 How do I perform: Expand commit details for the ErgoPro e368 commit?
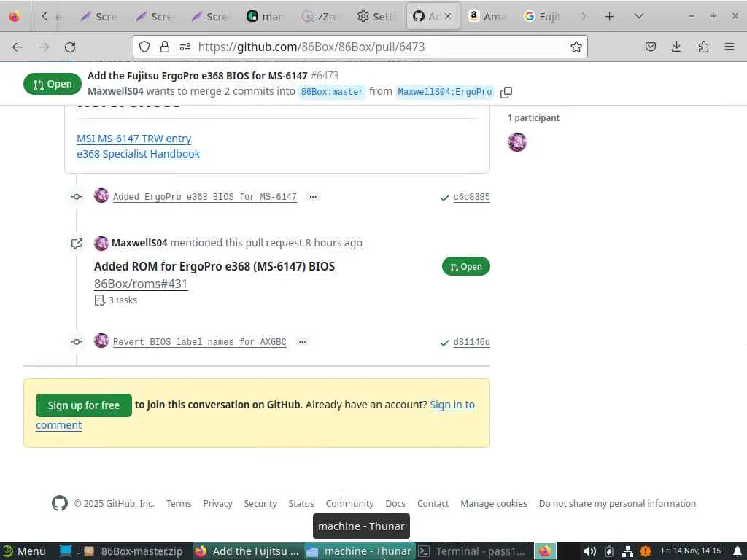point(313,197)
